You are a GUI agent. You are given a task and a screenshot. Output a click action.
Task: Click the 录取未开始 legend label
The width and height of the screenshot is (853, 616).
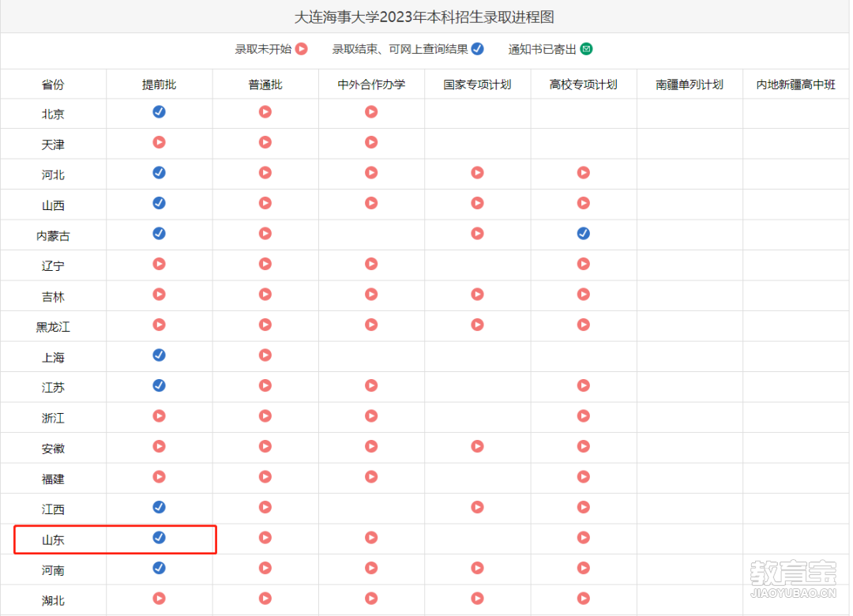click(x=263, y=49)
